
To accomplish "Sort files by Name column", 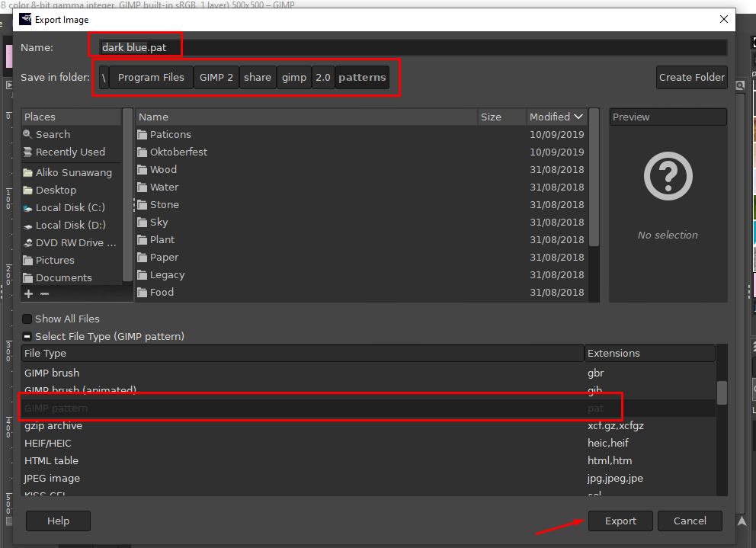I will point(306,117).
